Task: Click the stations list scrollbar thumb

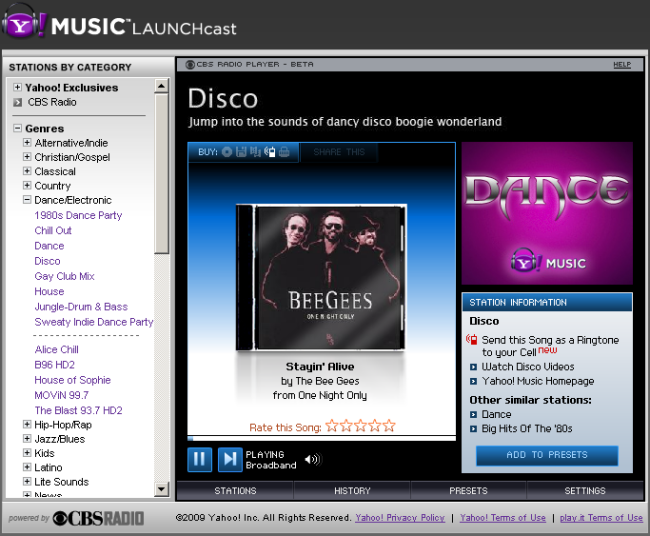Action: tap(161, 174)
